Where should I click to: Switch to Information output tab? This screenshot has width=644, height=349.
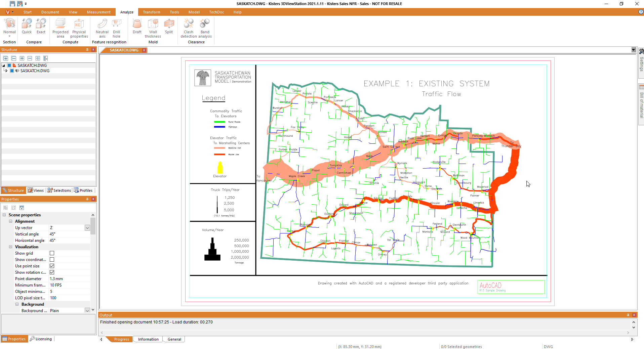click(148, 339)
